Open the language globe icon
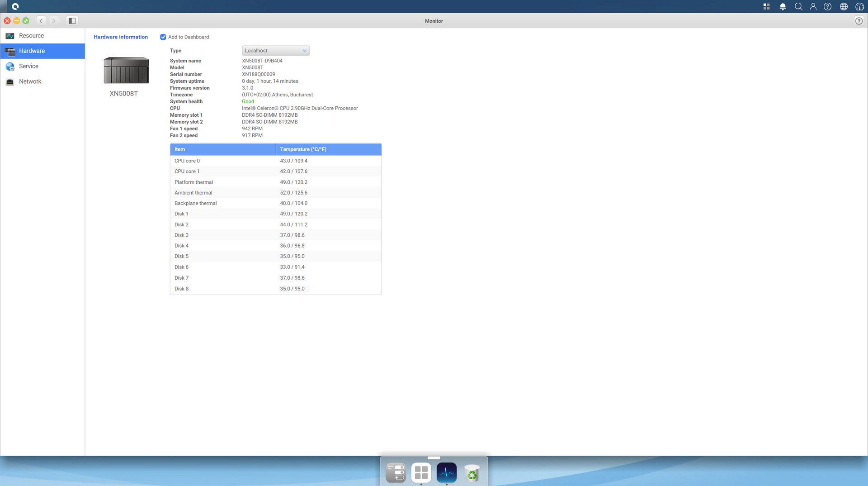This screenshot has width=868, height=486. [844, 6]
